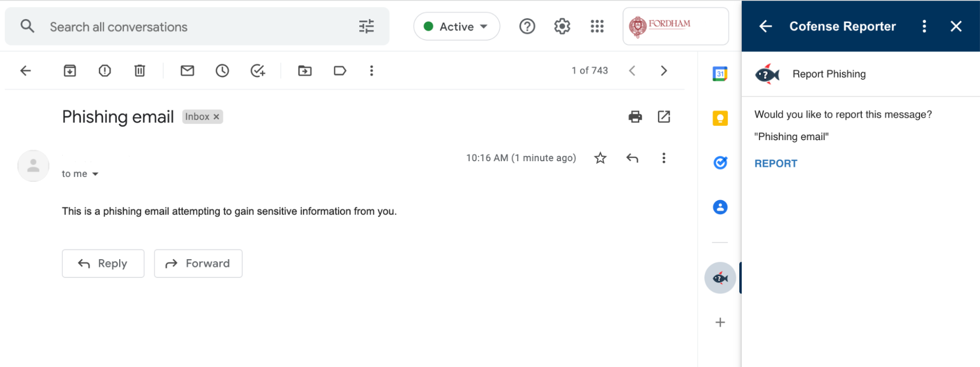This screenshot has width=980, height=367.
Task: Remove the Inbox label from conversation
Action: (216, 117)
